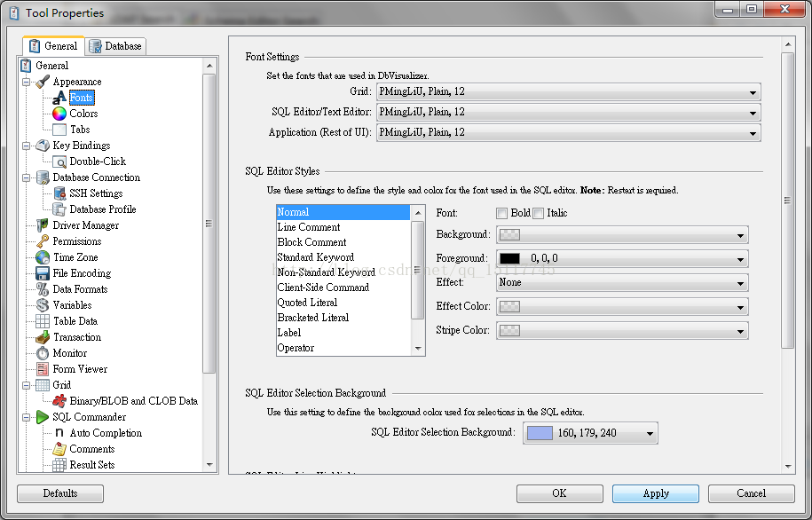Collapse the Database Connection tree node
The width and height of the screenshot is (812, 520).
point(27,177)
